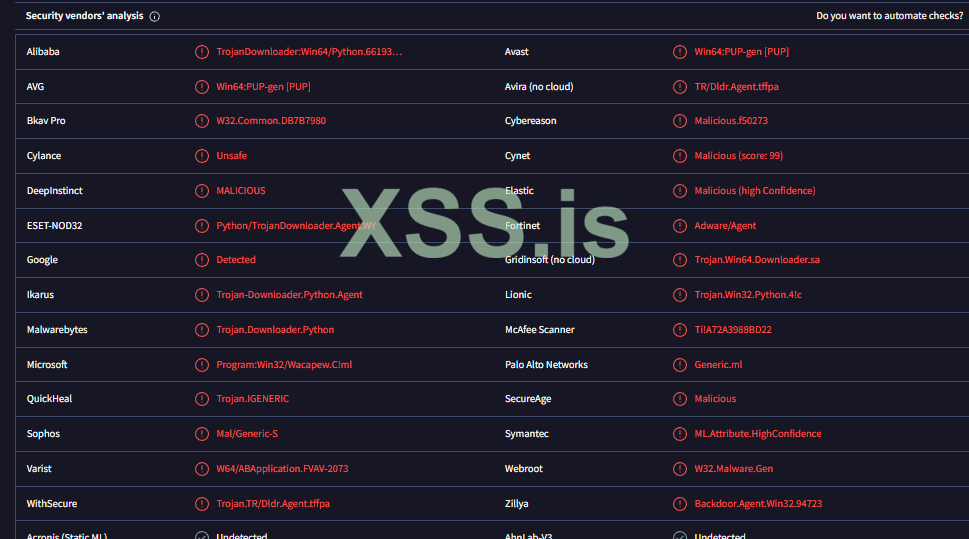
Task: Click the warning icon for Symantec detection
Action: [680, 434]
